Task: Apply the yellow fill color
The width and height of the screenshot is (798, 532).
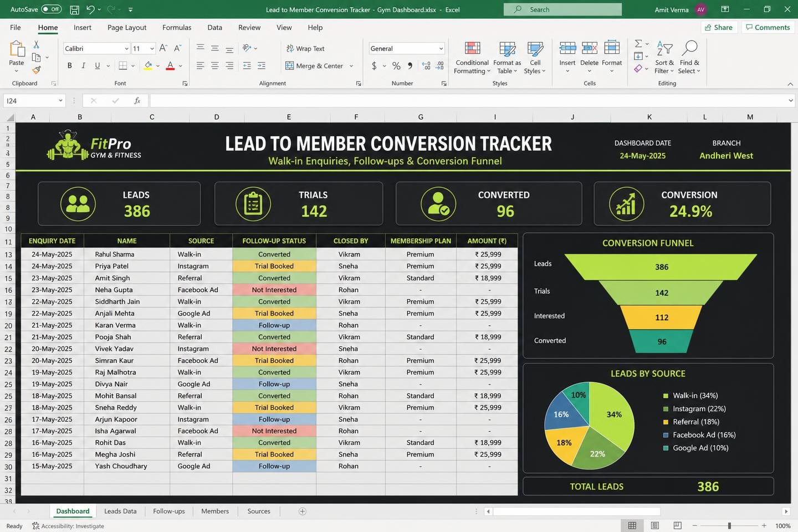Action: point(148,65)
